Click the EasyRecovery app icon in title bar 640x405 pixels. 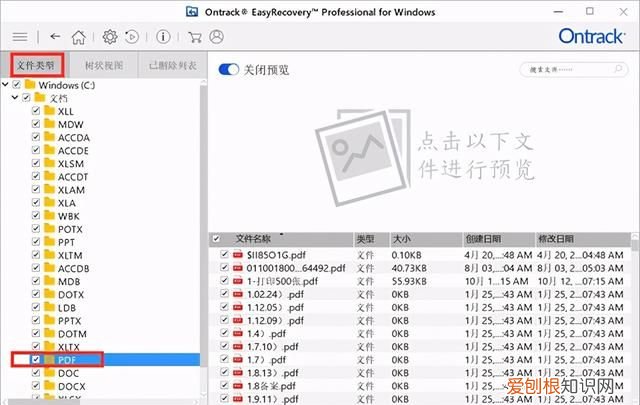[192, 11]
